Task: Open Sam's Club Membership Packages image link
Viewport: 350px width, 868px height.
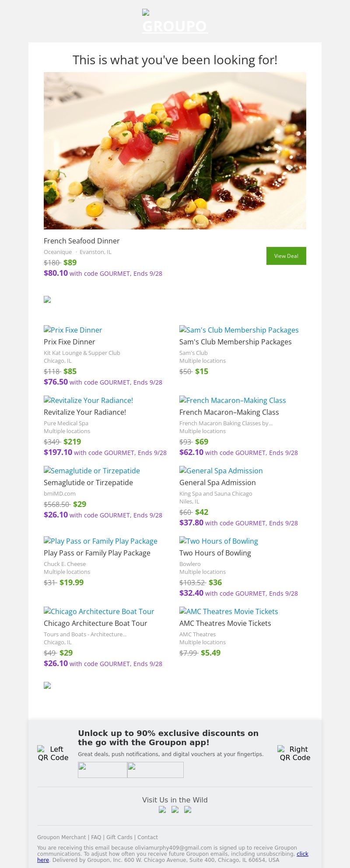Action: tap(239, 330)
